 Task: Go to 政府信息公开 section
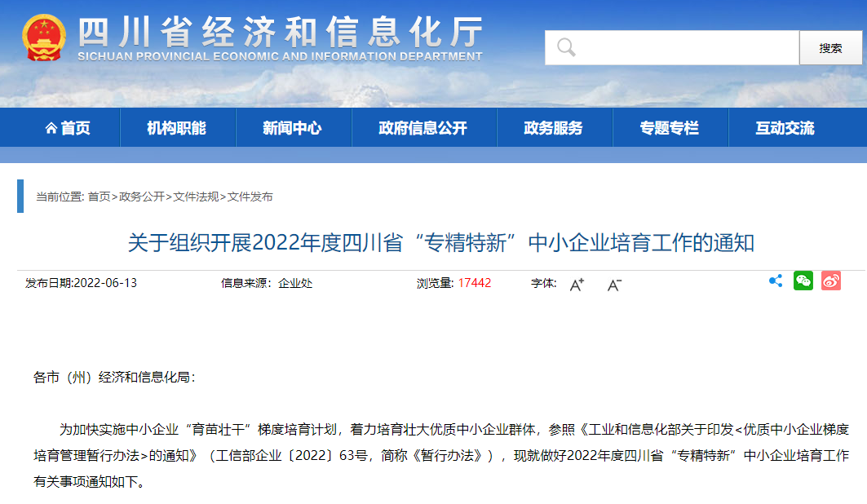click(x=422, y=128)
